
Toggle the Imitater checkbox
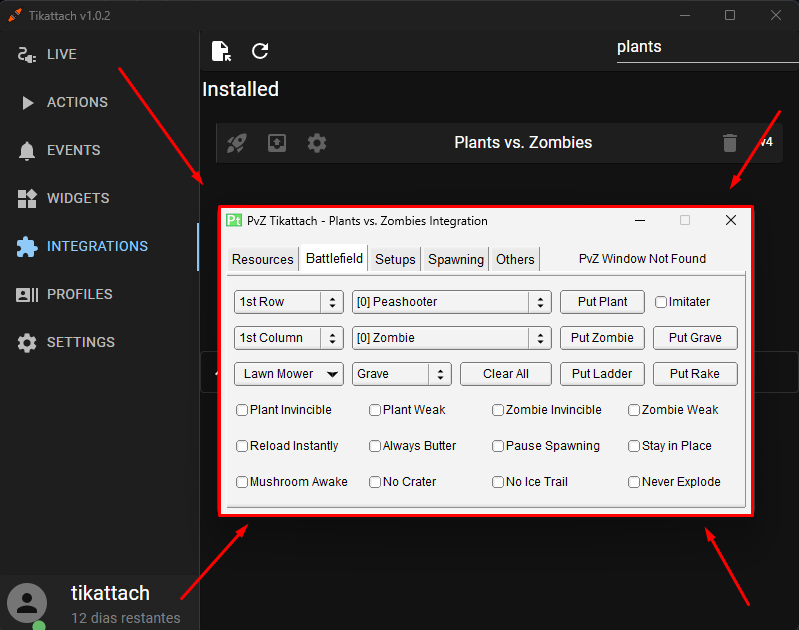[661, 302]
